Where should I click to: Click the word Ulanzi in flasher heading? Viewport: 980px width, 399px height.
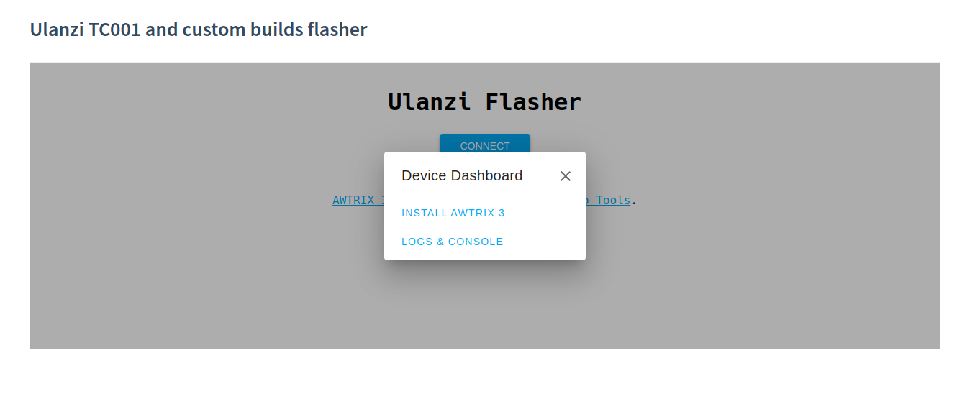[x=430, y=102]
